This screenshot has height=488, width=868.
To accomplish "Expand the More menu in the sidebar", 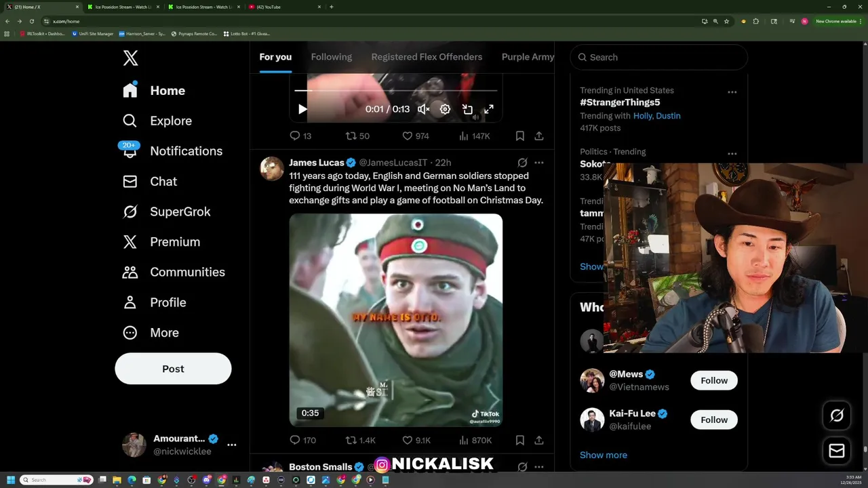I will (x=151, y=332).
